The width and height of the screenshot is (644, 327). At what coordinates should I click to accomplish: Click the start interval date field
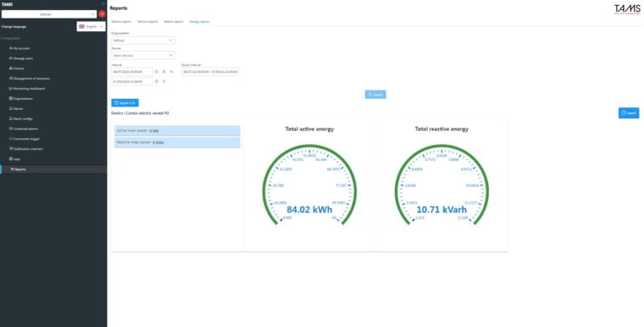132,71
